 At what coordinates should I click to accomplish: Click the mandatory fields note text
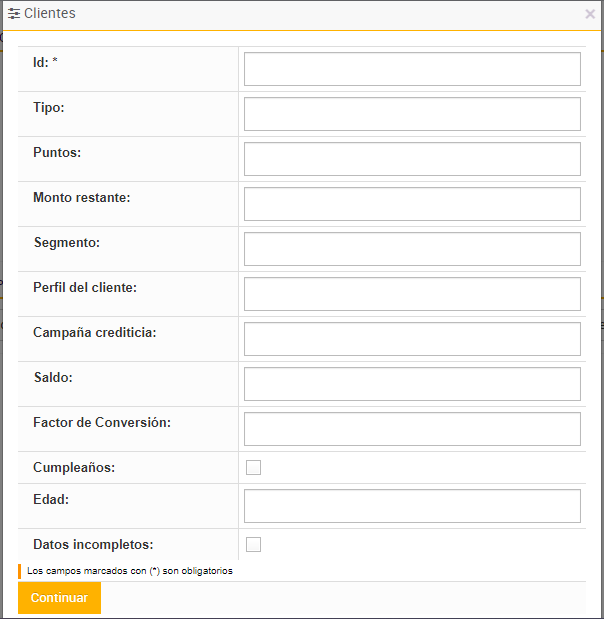click(x=129, y=571)
